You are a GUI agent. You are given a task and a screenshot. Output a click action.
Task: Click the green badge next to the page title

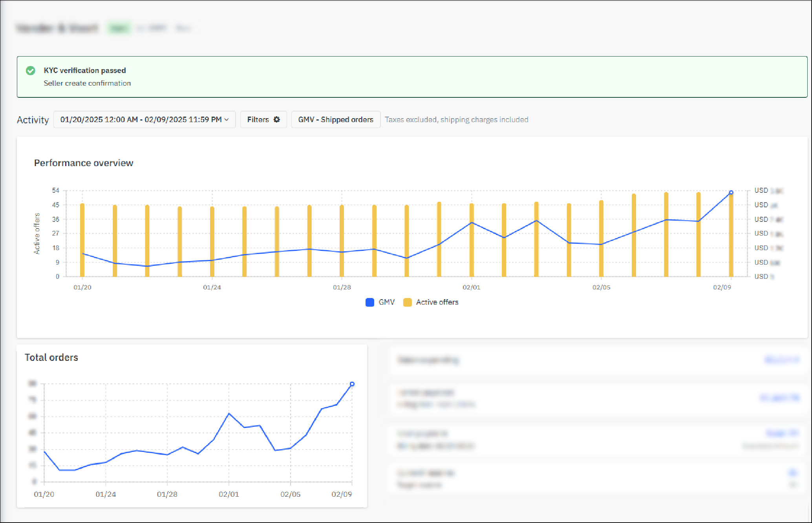[119, 28]
